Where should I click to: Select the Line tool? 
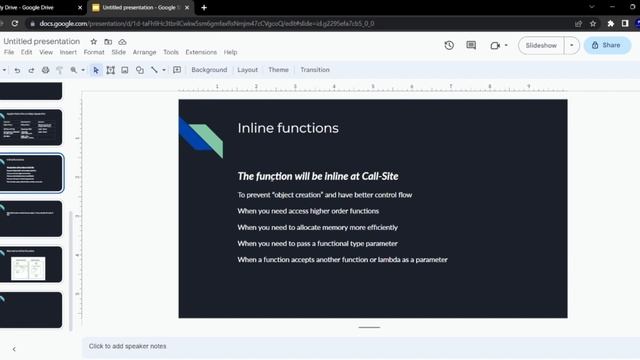[x=154, y=70]
